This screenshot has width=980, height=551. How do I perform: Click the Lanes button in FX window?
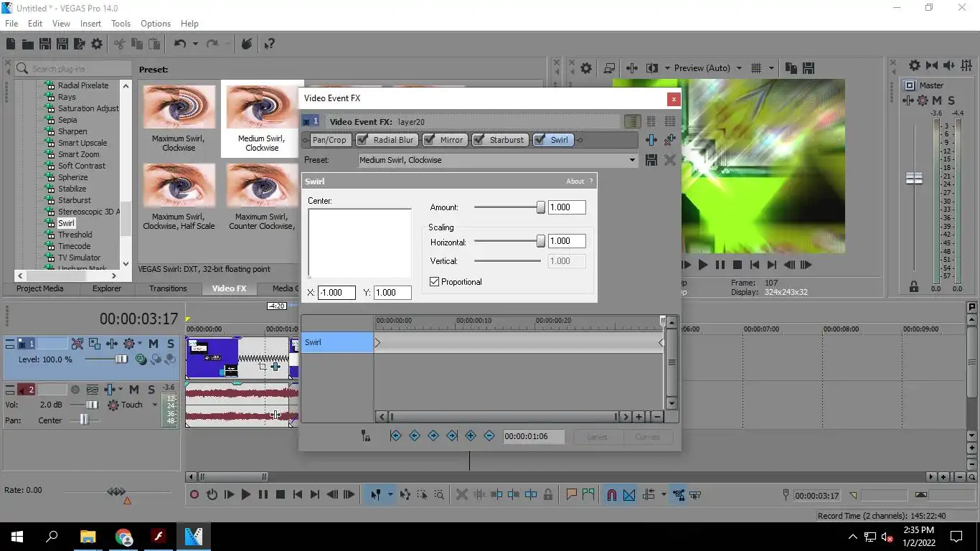click(597, 436)
